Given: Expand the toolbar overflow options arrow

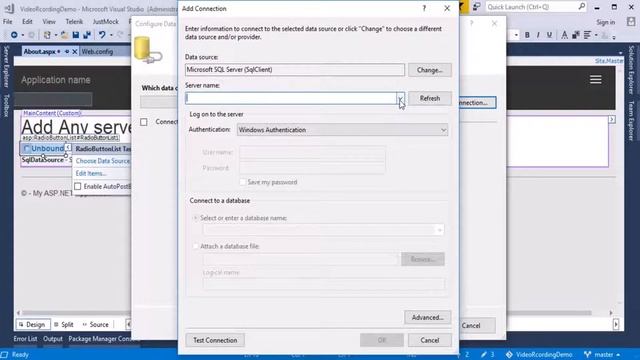Looking at the screenshot, I should [614, 37].
